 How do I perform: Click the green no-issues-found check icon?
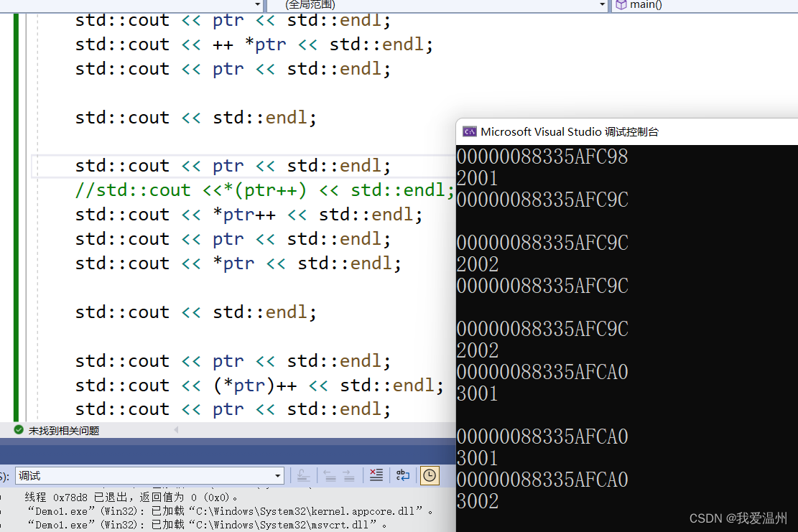click(x=19, y=430)
